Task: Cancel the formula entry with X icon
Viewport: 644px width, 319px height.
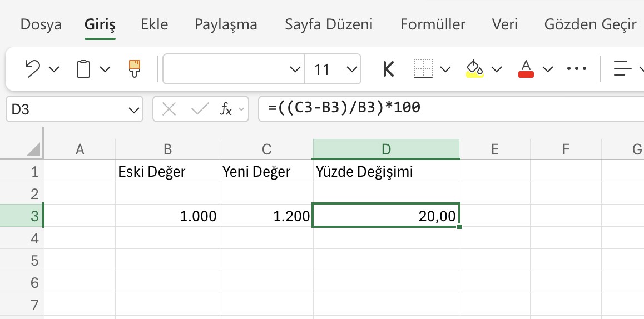Action: [x=169, y=109]
